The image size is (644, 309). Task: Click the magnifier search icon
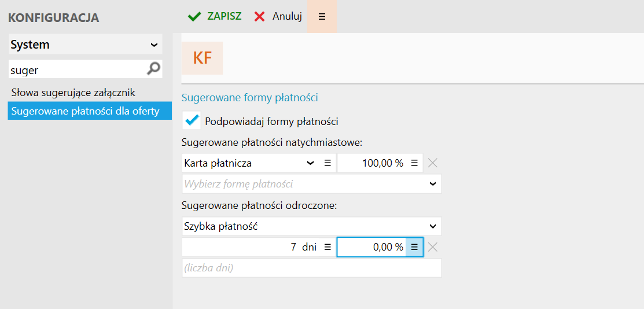[153, 69]
